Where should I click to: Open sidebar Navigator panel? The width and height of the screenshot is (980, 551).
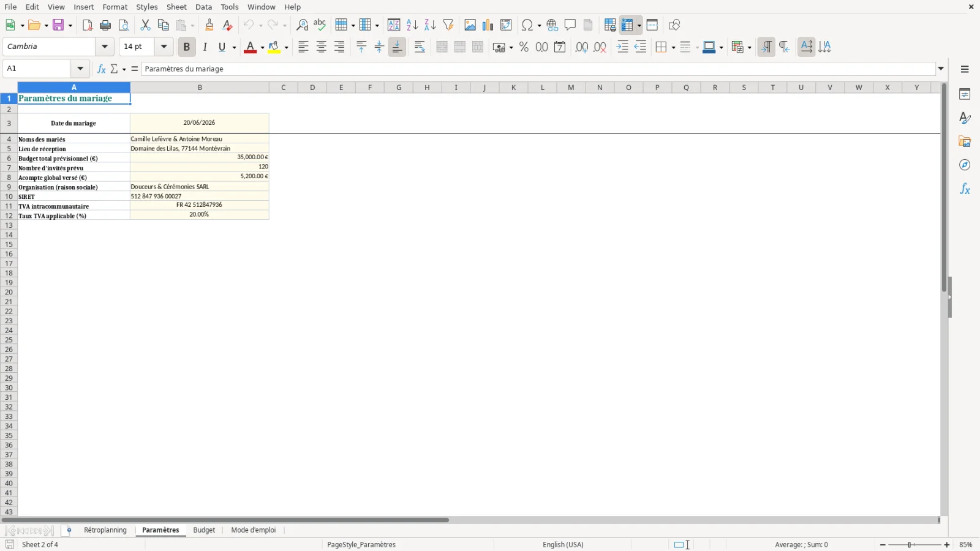[965, 165]
